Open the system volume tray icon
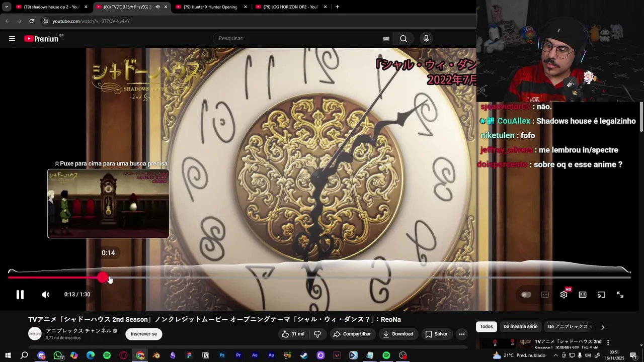This screenshot has height=362, width=644. coord(588,355)
